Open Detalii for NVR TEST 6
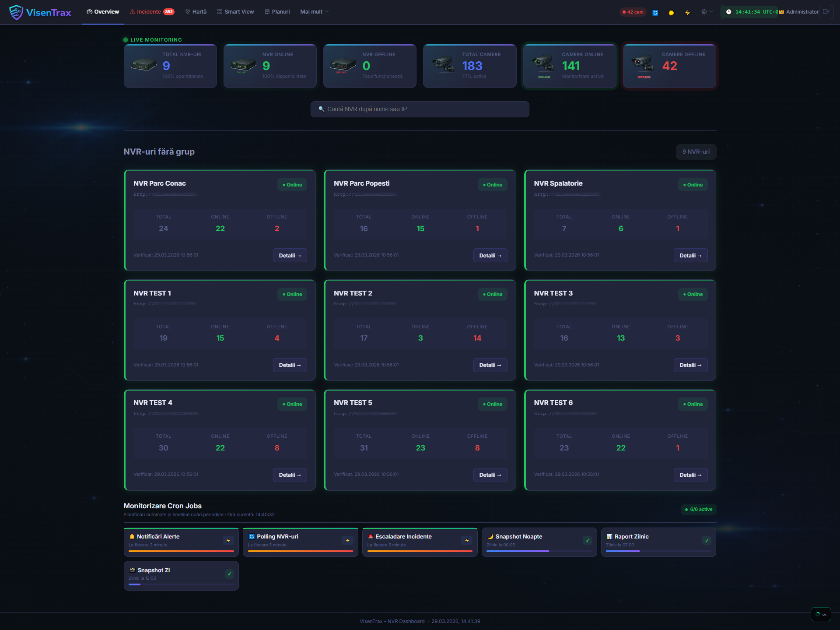This screenshot has height=630, width=840. click(690, 475)
